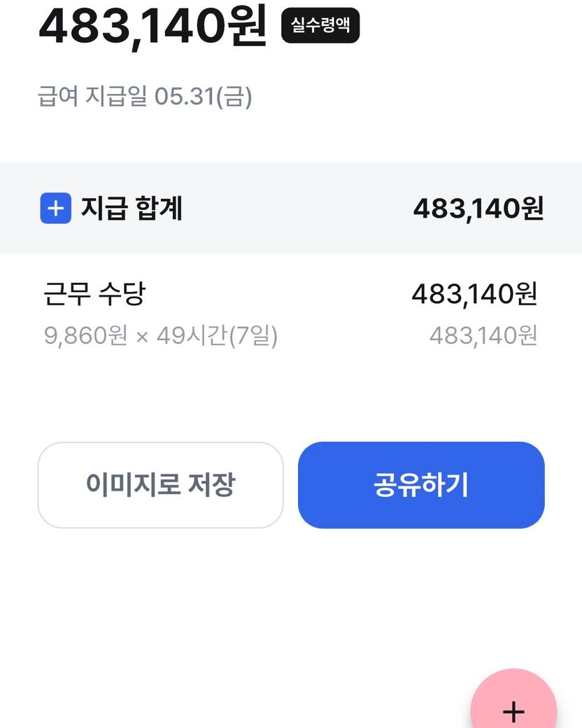Tap the 9,860원 hourly wage text
582x728 pixels.
click(x=85, y=336)
